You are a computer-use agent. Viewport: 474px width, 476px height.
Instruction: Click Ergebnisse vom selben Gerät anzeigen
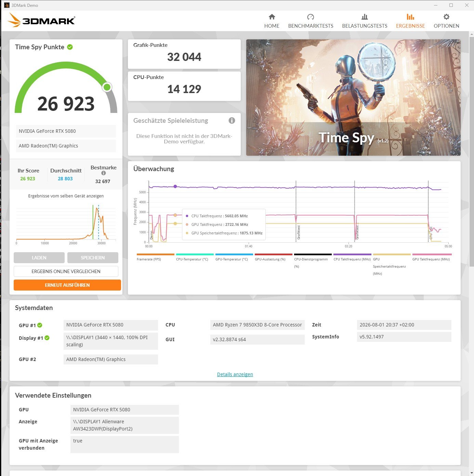(x=66, y=196)
